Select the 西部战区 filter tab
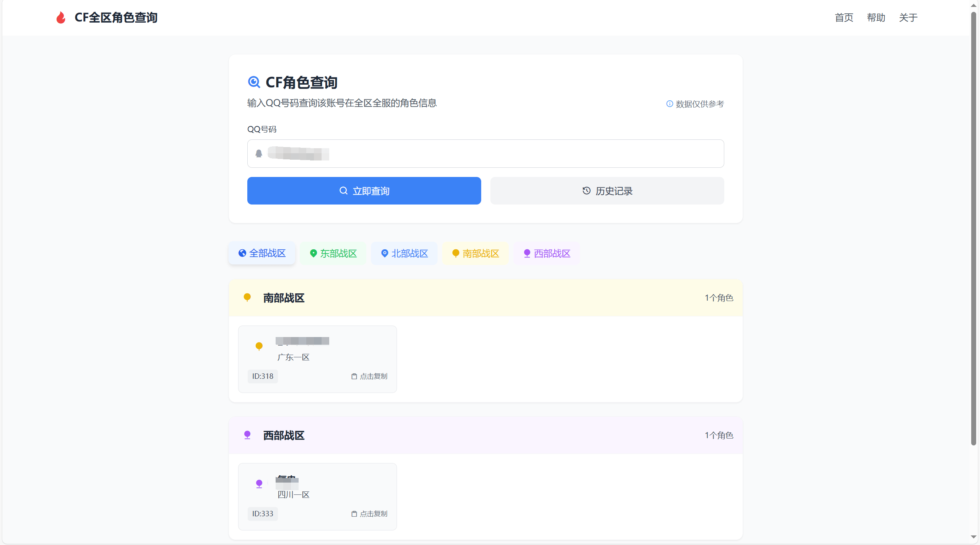Image resolution: width=980 pixels, height=545 pixels. click(x=547, y=253)
